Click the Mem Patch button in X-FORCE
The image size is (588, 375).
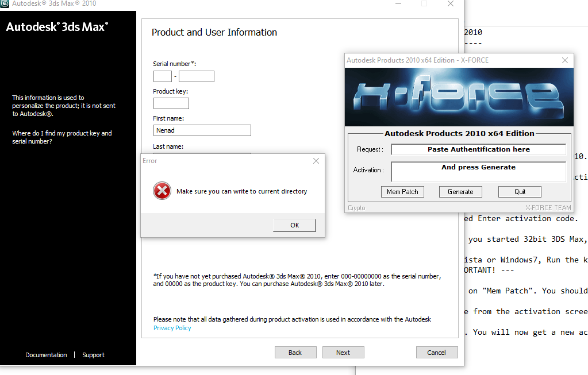click(402, 192)
